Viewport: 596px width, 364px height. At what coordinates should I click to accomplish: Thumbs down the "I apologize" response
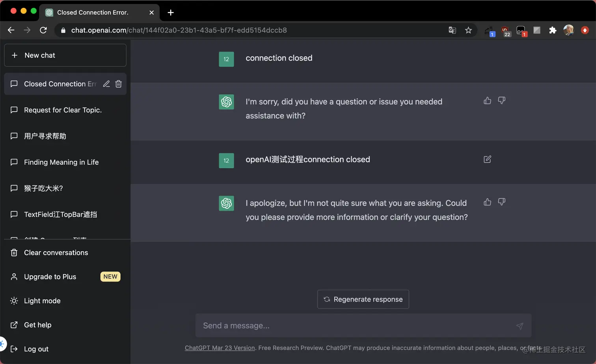(501, 202)
